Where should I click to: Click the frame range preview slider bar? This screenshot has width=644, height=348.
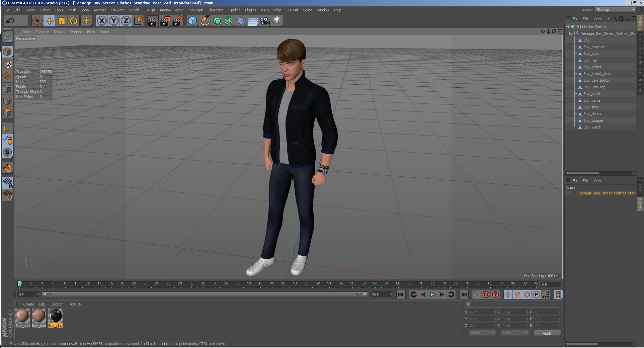coord(205,294)
